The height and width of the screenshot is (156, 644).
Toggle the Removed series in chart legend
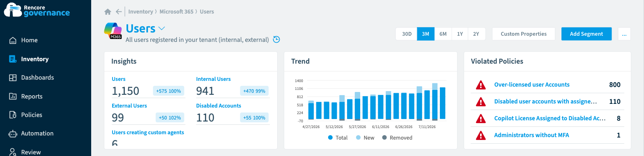point(397,138)
